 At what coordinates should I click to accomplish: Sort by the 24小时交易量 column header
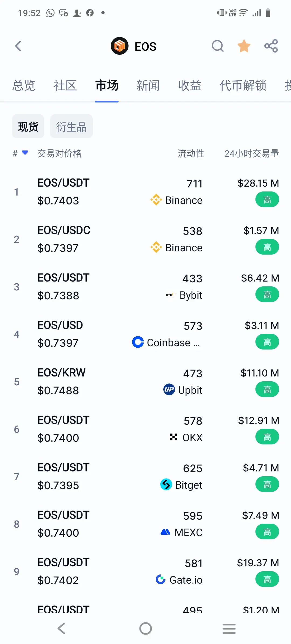click(x=252, y=153)
